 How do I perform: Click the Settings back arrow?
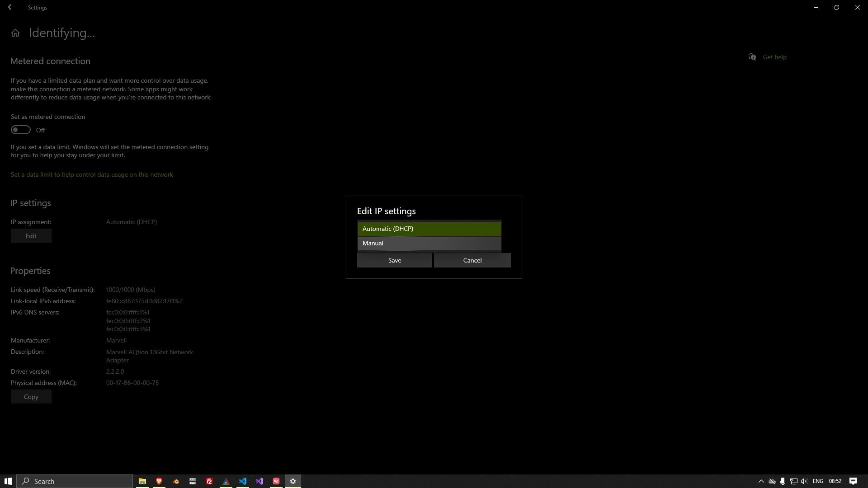(x=11, y=7)
